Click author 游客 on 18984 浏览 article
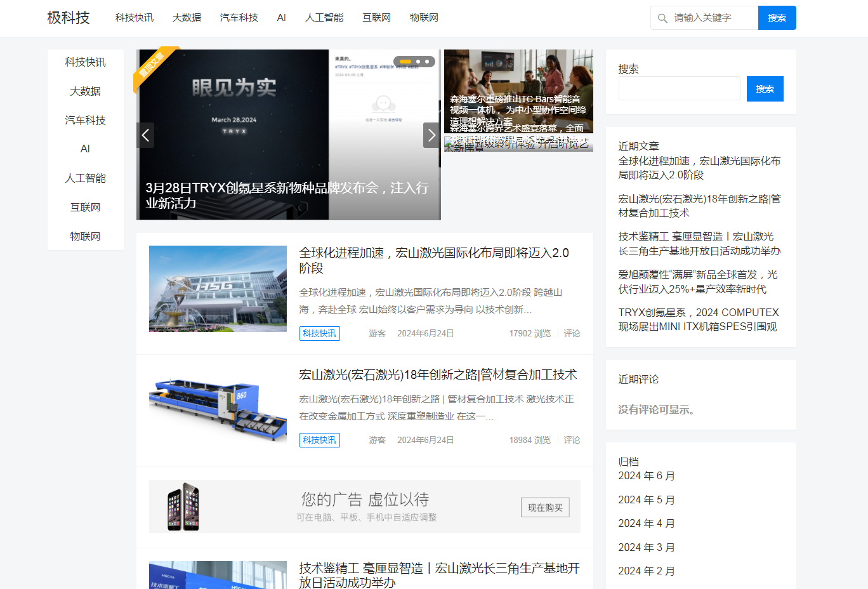 click(x=378, y=440)
